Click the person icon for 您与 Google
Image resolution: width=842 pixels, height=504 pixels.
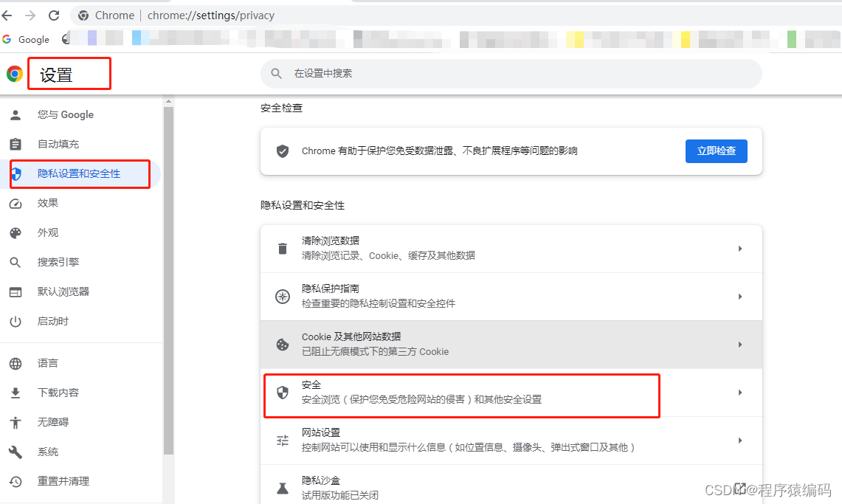click(15, 115)
